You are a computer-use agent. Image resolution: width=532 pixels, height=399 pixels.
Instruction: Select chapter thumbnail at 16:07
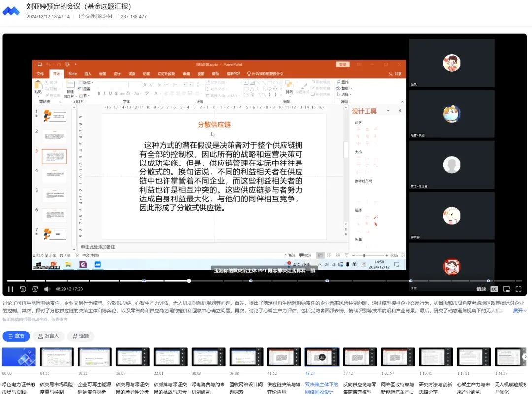click(x=133, y=357)
